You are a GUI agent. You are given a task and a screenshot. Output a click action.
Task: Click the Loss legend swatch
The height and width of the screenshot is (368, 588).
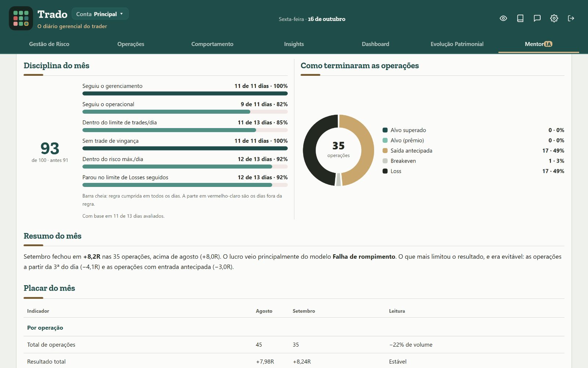point(385,171)
